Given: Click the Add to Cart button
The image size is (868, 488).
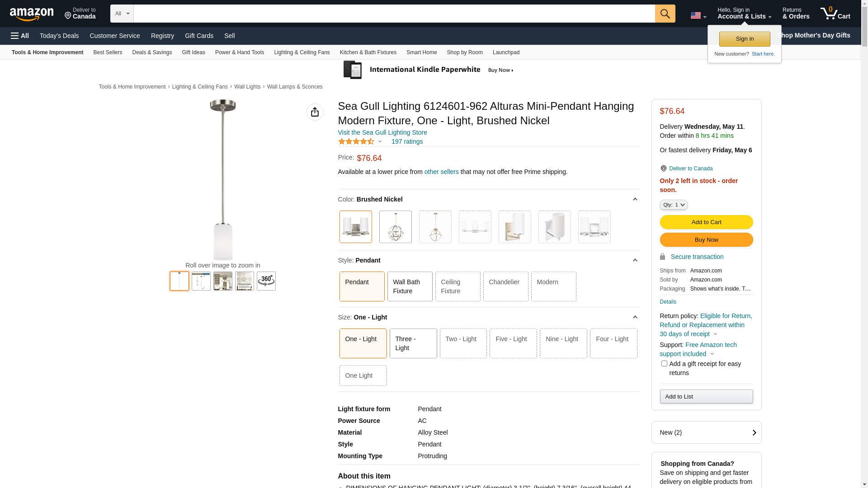Looking at the screenshot, I should coord(706,222).
